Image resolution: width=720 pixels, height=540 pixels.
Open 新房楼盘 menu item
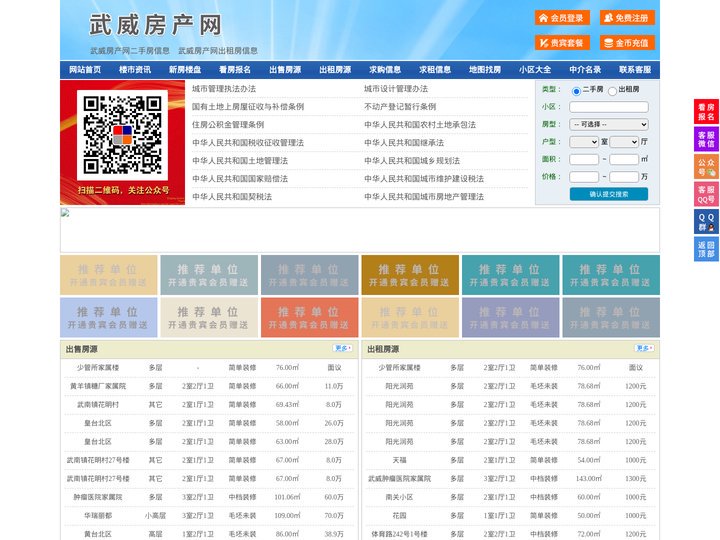(185, 70)
